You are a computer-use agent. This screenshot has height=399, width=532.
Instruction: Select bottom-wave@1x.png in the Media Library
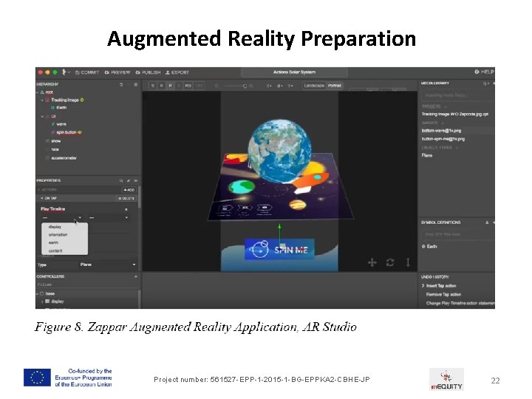441,131
